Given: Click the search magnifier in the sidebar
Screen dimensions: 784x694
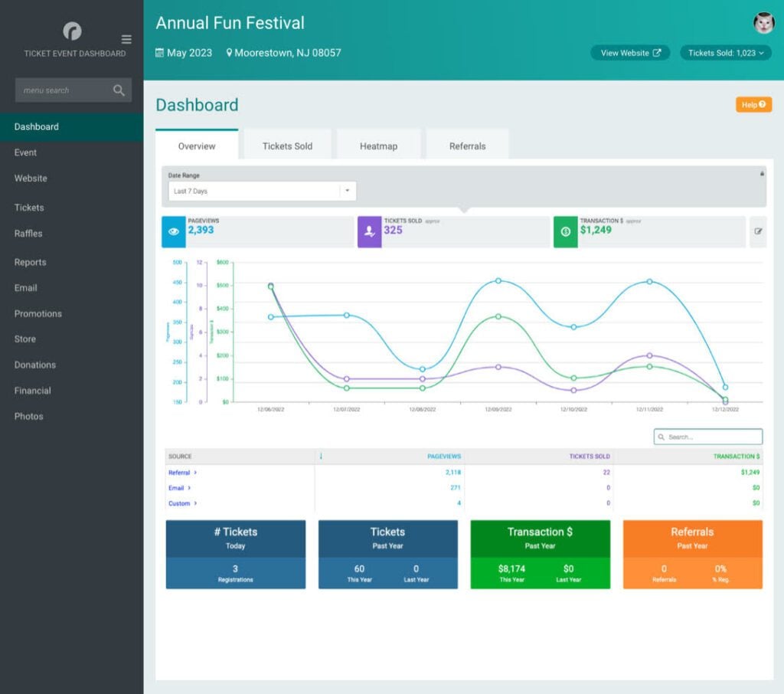Looking at the screenshot, I should click(x=119, y=90).
